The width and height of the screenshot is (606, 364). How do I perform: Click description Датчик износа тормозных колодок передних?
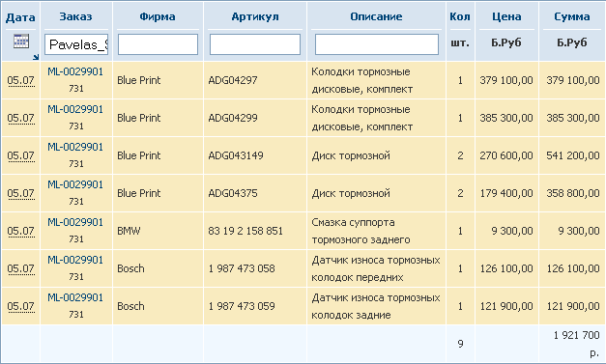[376, 268]
